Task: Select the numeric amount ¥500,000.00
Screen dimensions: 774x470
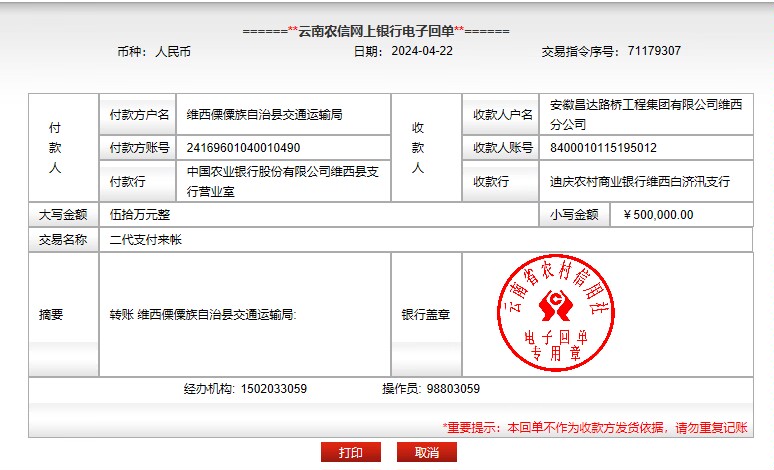Action: [658, 214]
